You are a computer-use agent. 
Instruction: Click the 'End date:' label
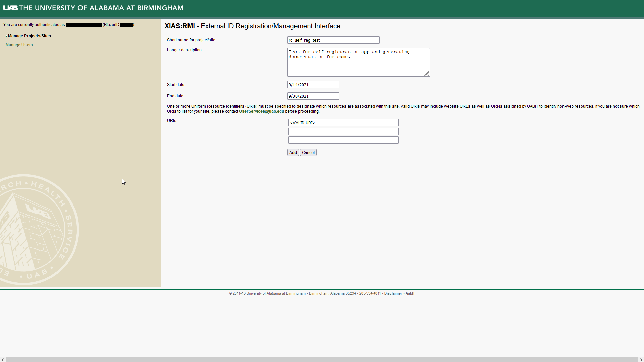[x=176, y=96]
